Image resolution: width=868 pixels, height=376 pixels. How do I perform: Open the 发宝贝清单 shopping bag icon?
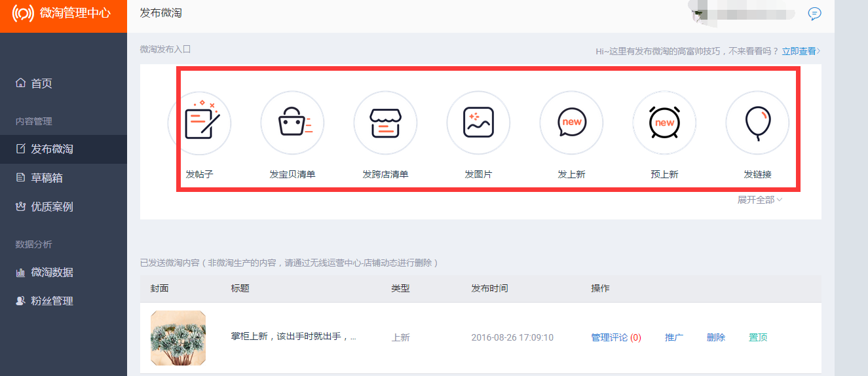click(292, 123)
